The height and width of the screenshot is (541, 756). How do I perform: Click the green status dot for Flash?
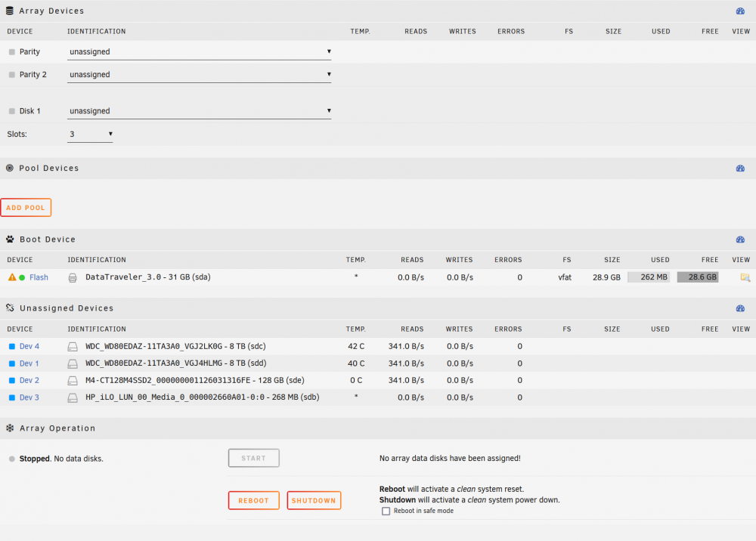[22, 277]
